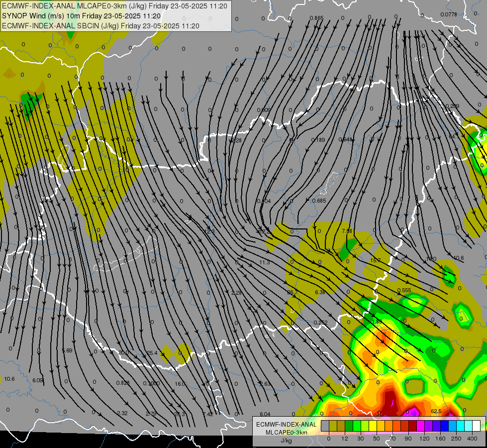The width and height of the screenshot is (487, 448).
Task: Select the gray legend swatch below zero
Action: (325, 426)
